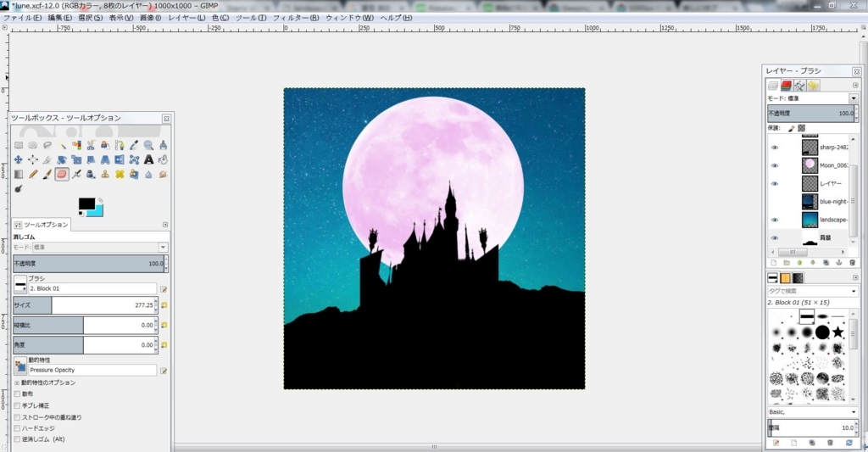Screen dimensions: 868x452
Task: Select the Paintbrush tool
Action: tap(47, 174)
